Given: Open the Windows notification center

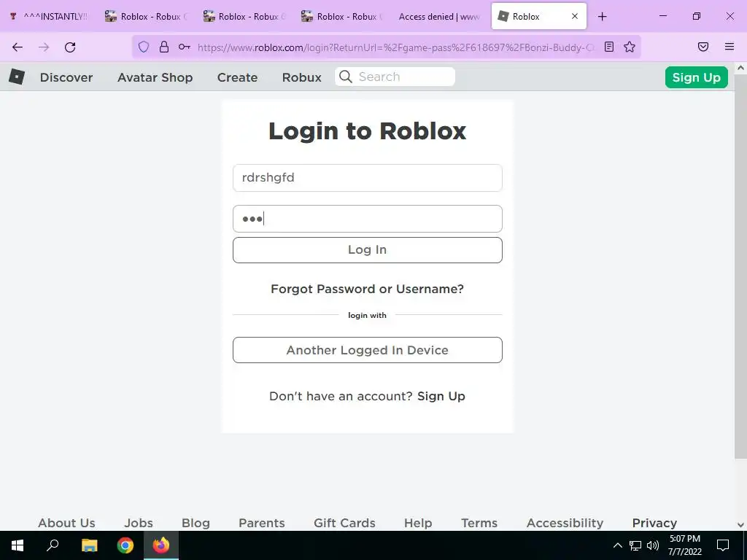Looking at the screenshot, I should click(x=723, y=545).
